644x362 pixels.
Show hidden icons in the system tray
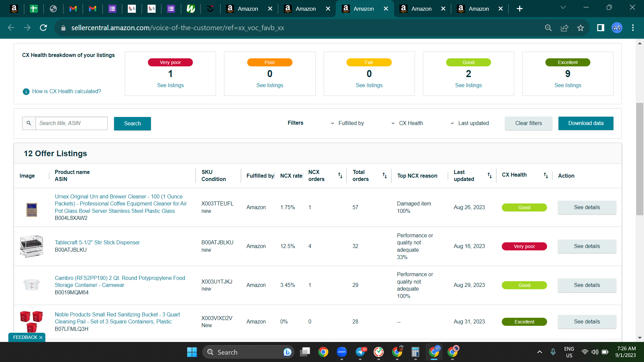[x=540, y=352]
